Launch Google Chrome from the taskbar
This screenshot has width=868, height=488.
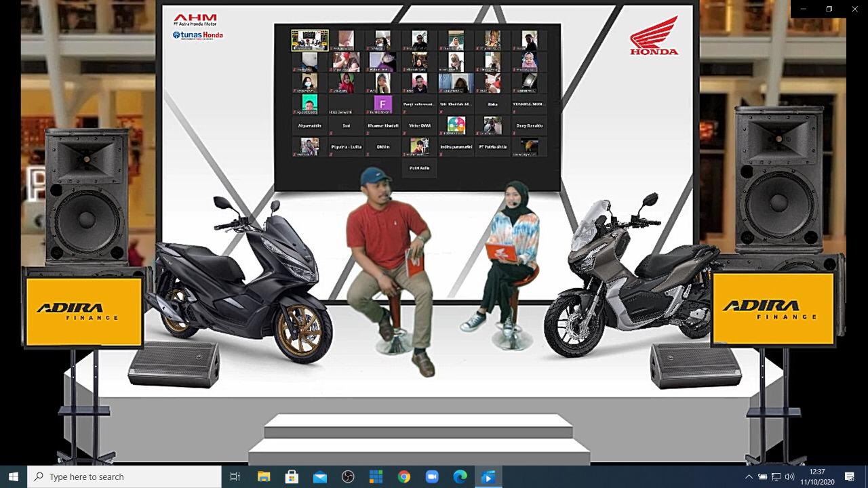(x=404, y=476)
